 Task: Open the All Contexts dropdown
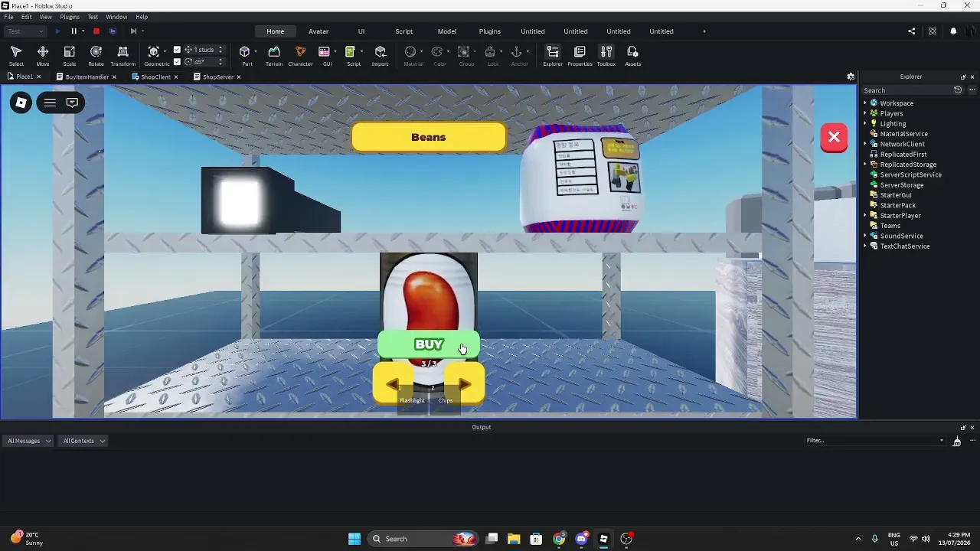(x=83, y=441)
